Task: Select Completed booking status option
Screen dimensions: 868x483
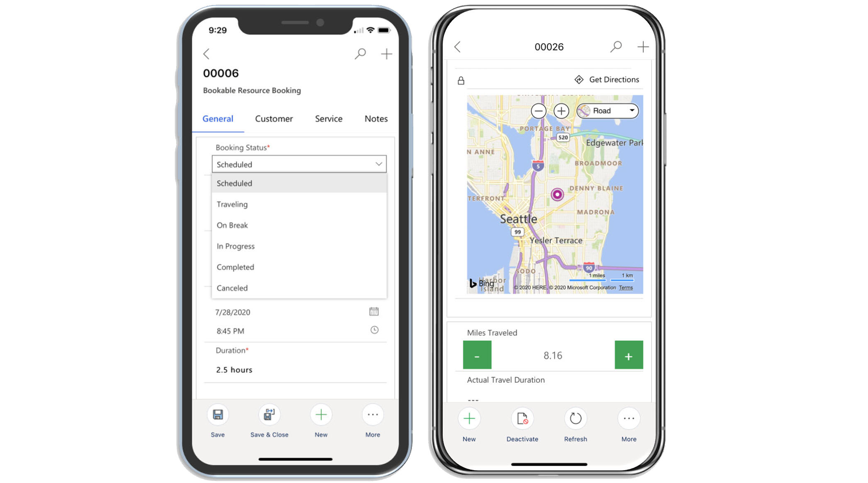Action: pos(236,267)
